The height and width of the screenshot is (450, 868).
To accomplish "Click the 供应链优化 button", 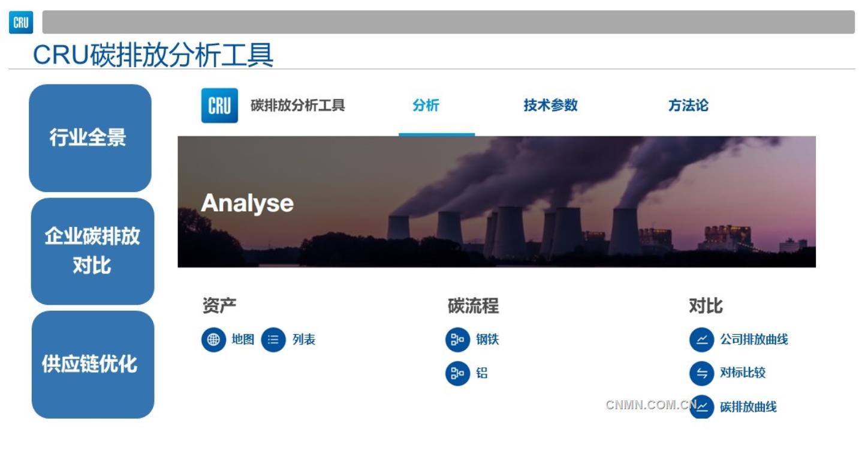I will coord(92,364).
